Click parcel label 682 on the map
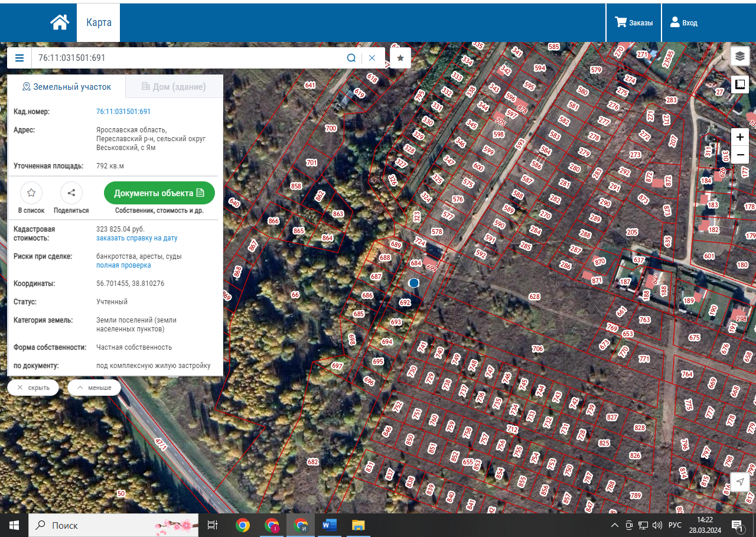Viewport: 756px width, 537px height. tap(312, 461)
